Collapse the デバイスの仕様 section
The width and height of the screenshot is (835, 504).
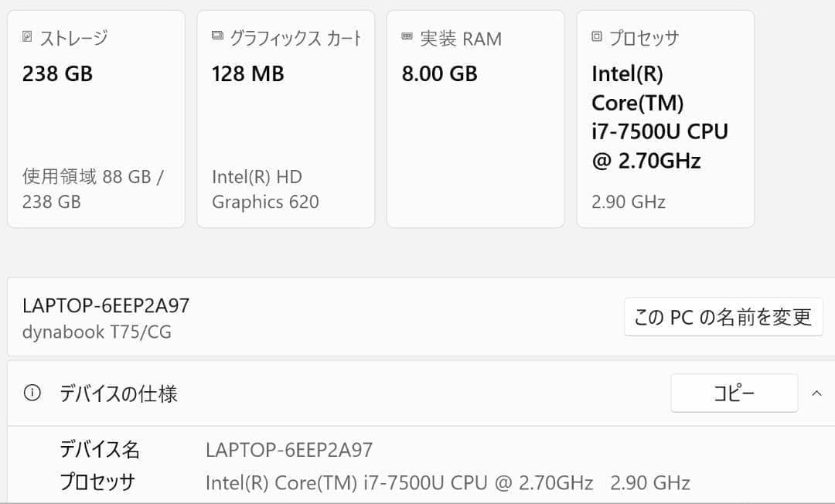[x=816, y=392]
